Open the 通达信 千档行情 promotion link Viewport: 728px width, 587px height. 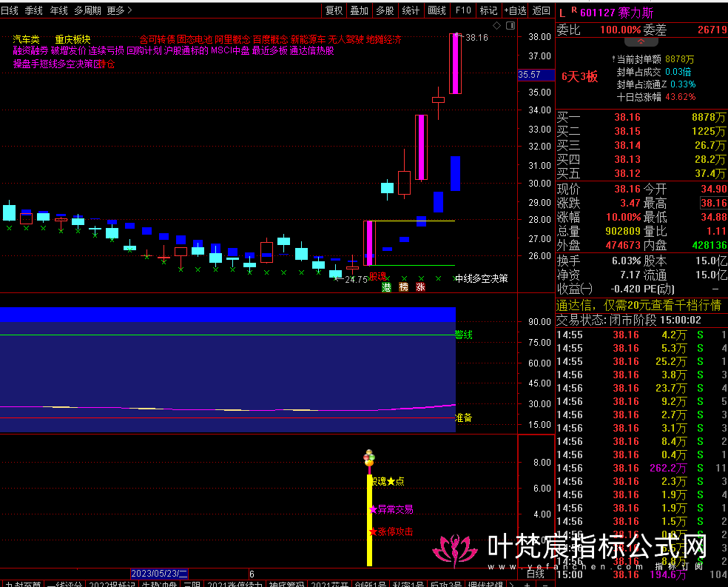pyautogui.click(x=639, y=305)
